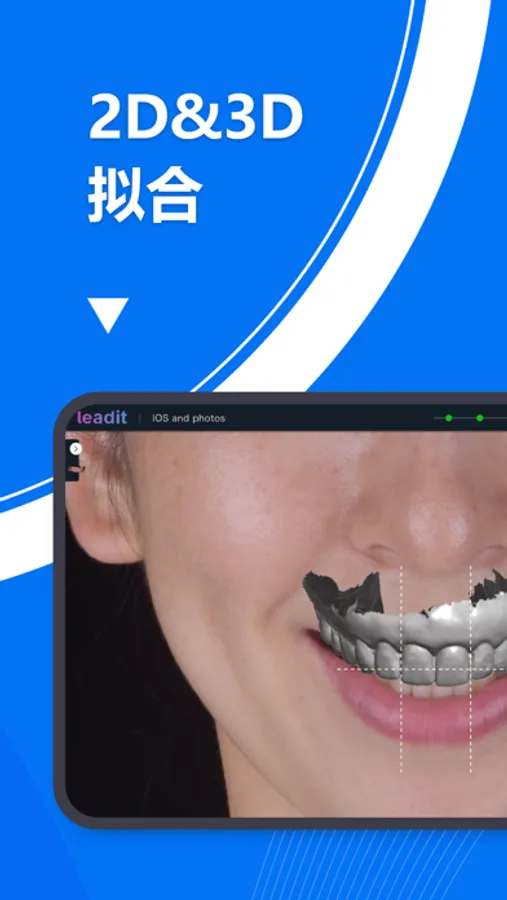The height and width of the screenshot is (900, 507).
Task: Click the 3D teeth scan overlay
Action: (x=405, y=629)
